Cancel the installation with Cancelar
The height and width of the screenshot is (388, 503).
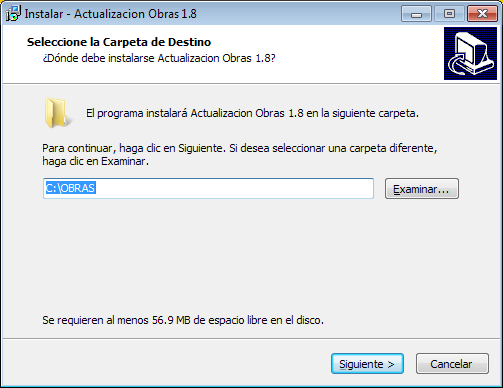(452, 364)
